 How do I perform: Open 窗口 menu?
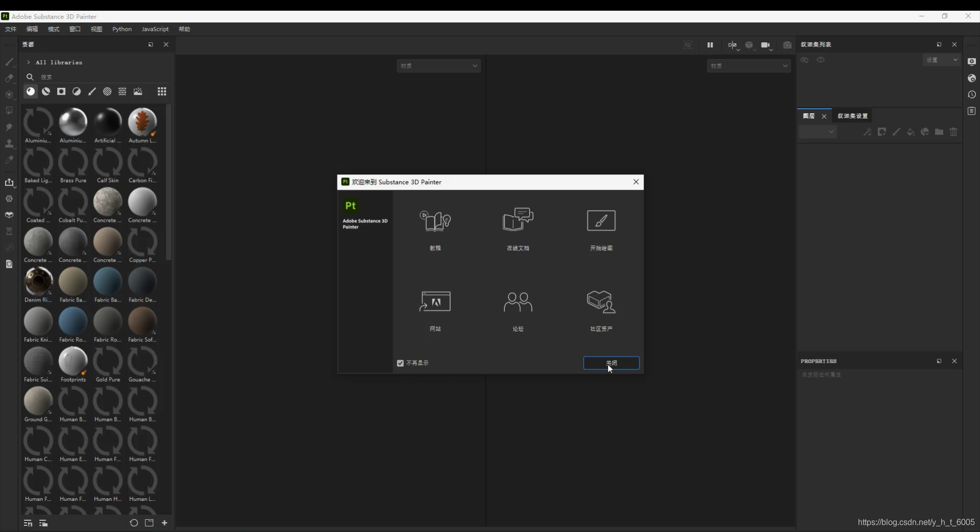click(x=75, y=29)
